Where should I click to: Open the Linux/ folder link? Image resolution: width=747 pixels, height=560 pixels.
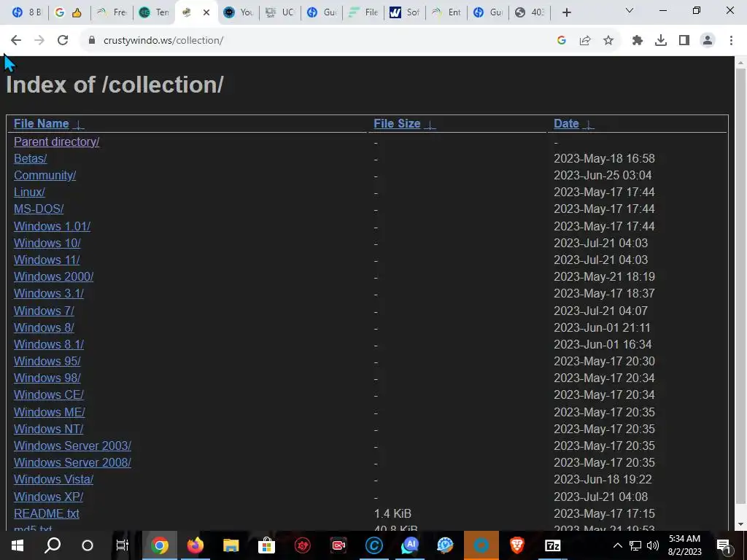(29, 192)
